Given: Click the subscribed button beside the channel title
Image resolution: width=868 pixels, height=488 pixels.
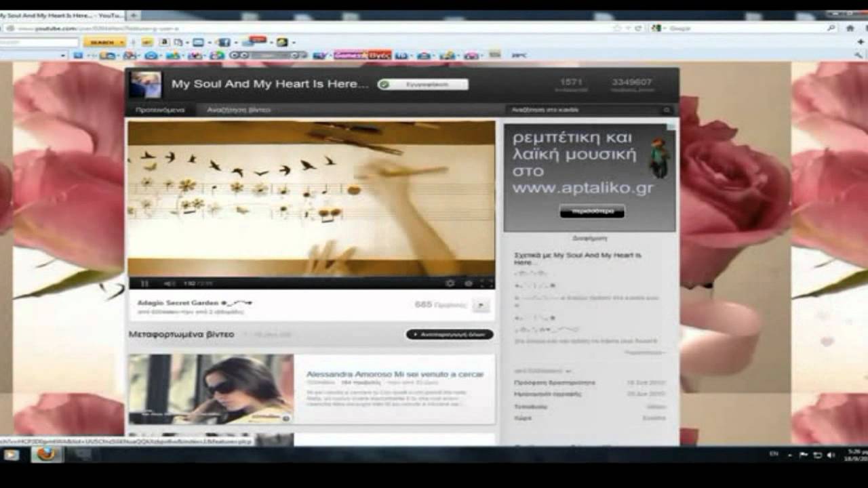Looking at the screenshot, I should point(423,85).
